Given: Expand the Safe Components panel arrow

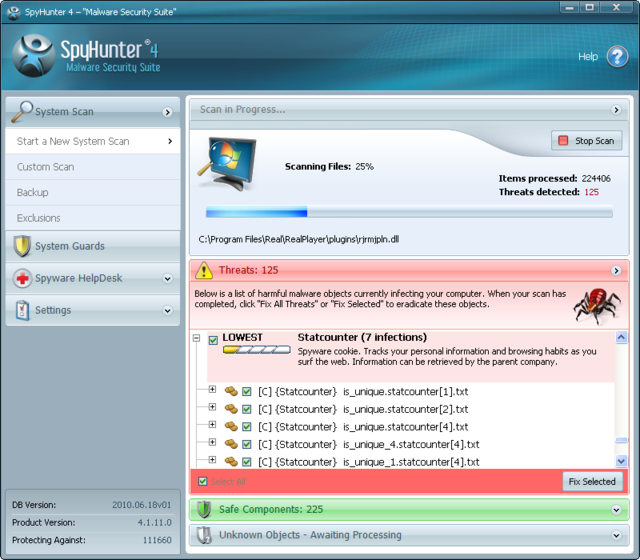Looking at the screenshot, I should (616, 510).
